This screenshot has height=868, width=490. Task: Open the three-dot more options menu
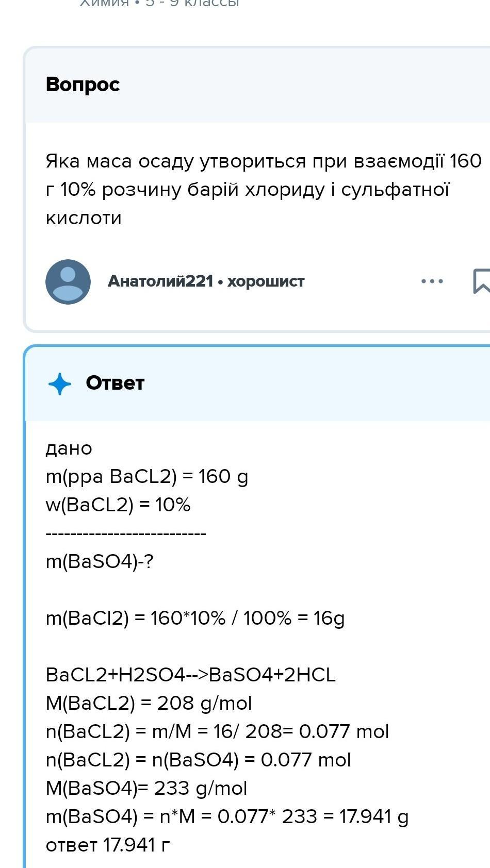pyautogui.click(x=432, y=281)
